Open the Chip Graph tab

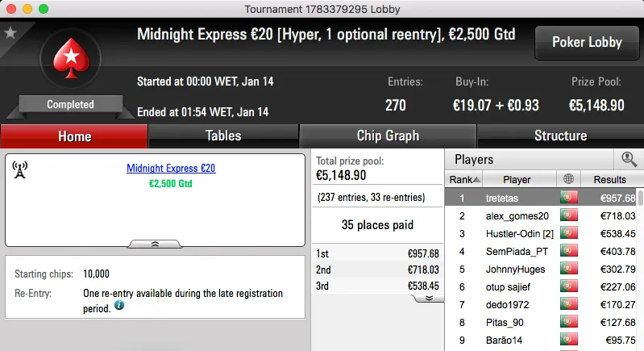coord(388,136)
